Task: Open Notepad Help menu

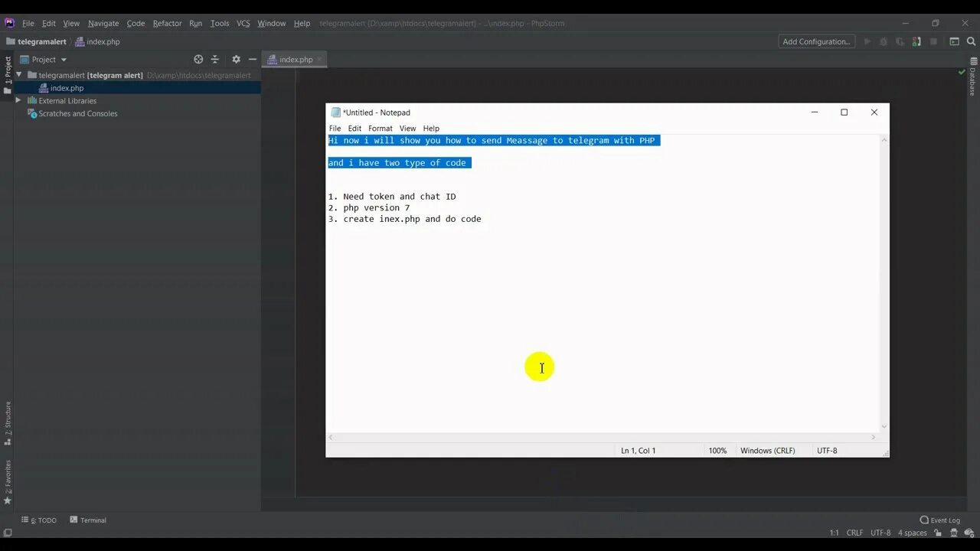Action: 431,129
